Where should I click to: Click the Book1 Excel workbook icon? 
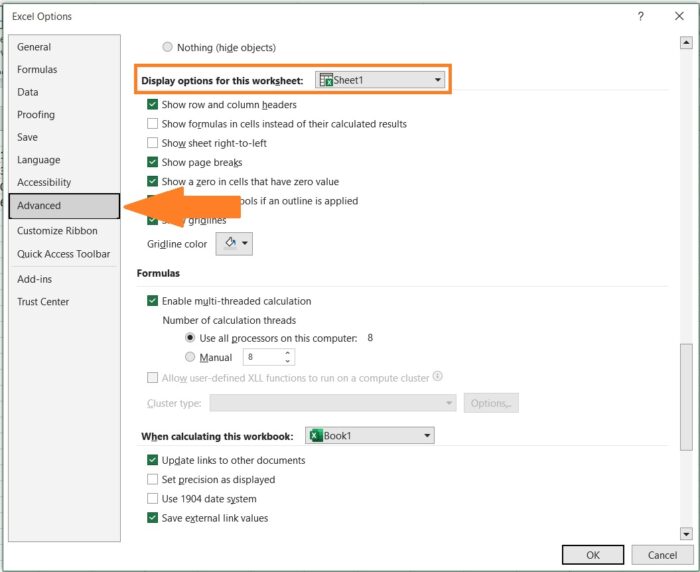click(x=316, y=435)
